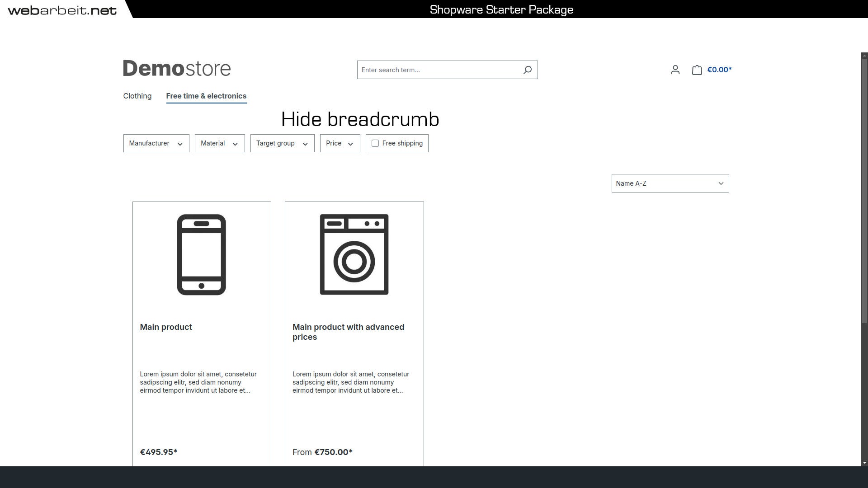Select Free time & electronics tab
The image size is (868, 488).
click(206, 96)
